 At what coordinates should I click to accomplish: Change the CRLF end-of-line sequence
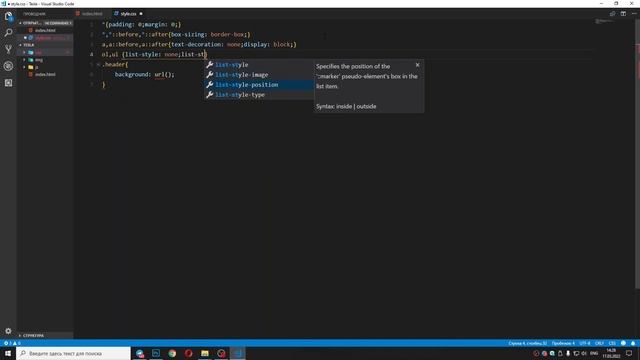pos(599,343)
